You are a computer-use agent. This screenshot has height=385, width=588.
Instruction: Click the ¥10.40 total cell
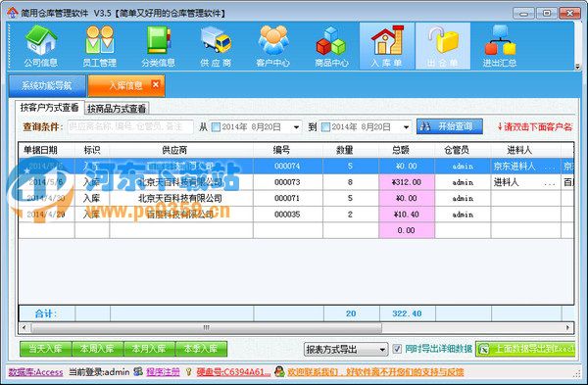point(407,215)
